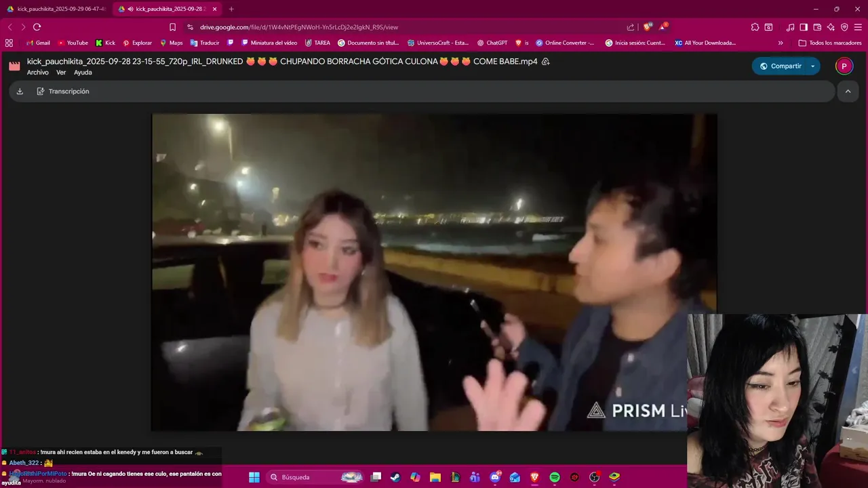868x488 pixels.
Task: Open the Documento sin título bookmark
Action: click(x=368, y=43)
